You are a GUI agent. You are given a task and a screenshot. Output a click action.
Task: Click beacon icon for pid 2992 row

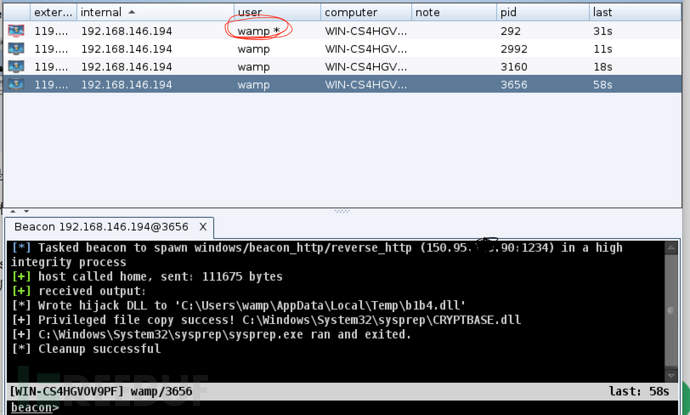tap(16, 49)
